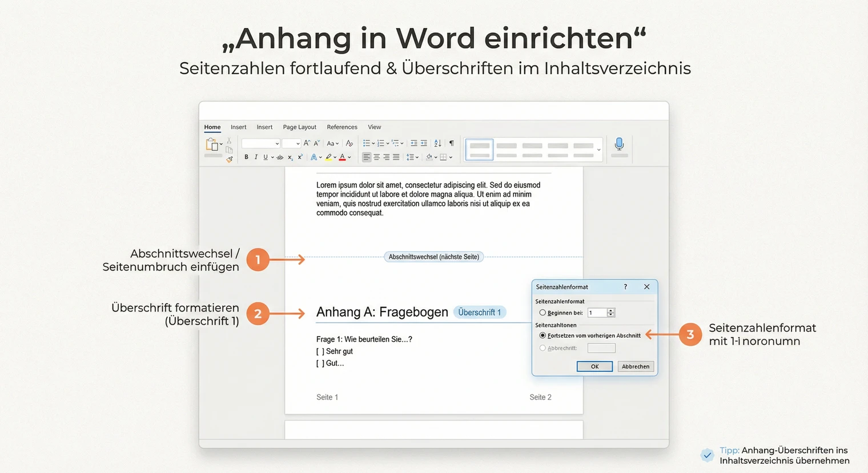Confirm with OK in Seitenzahlenformat dialog
The width and height of the screenshot is (868, 473).
[x=594, y=366]
